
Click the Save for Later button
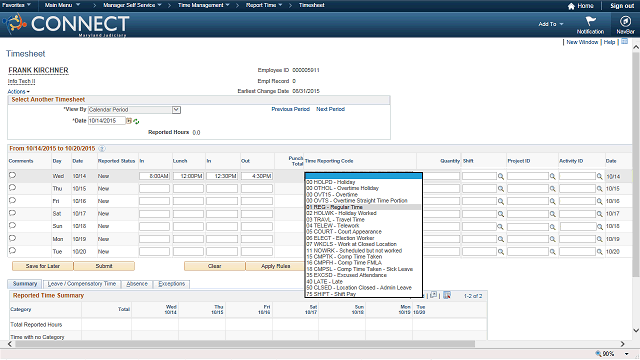[x=43, y=266]
